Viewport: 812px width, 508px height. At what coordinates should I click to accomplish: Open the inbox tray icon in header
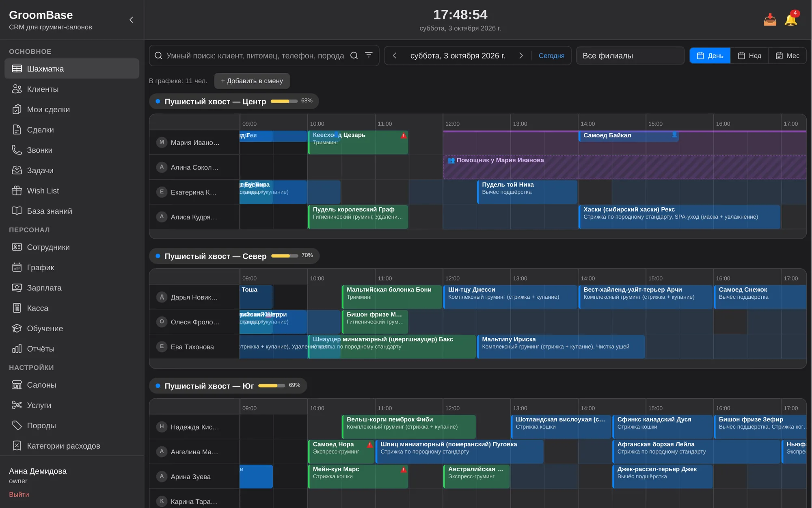pos(770,20)
